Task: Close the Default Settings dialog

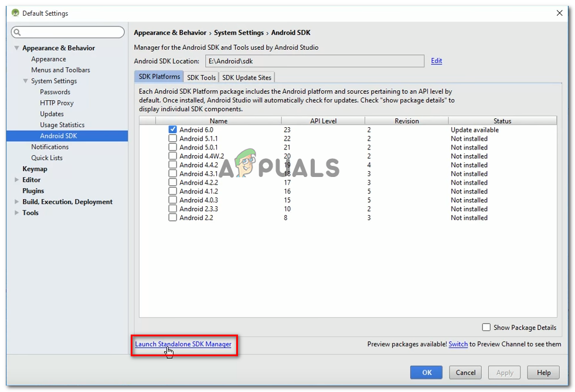Action: tap(560, 13)
